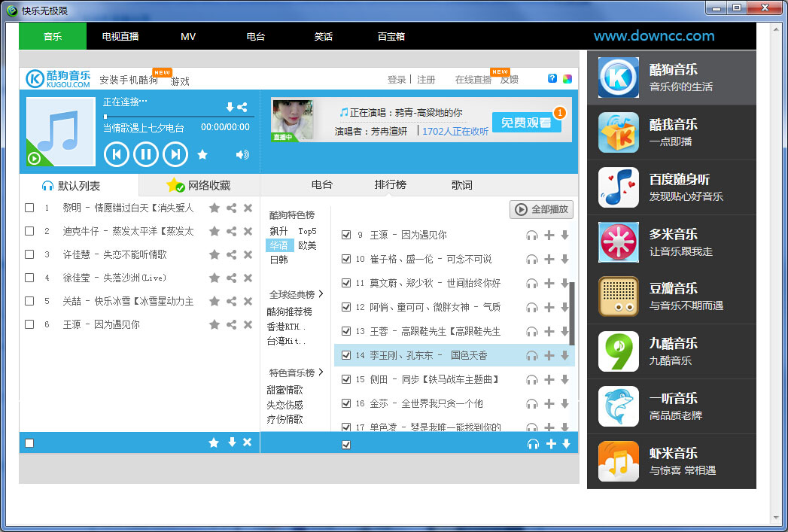Favorite the current song via star icon

point(203,154)
